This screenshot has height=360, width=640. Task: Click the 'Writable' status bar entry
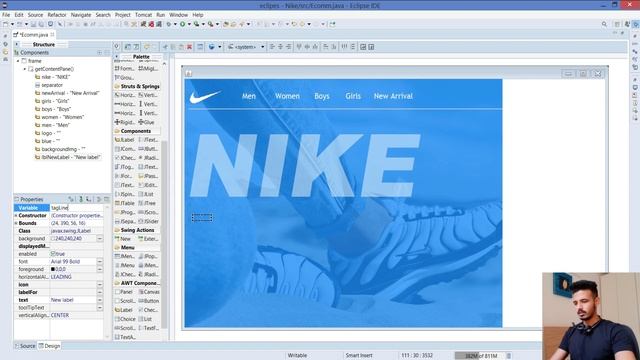click(297, 356)
